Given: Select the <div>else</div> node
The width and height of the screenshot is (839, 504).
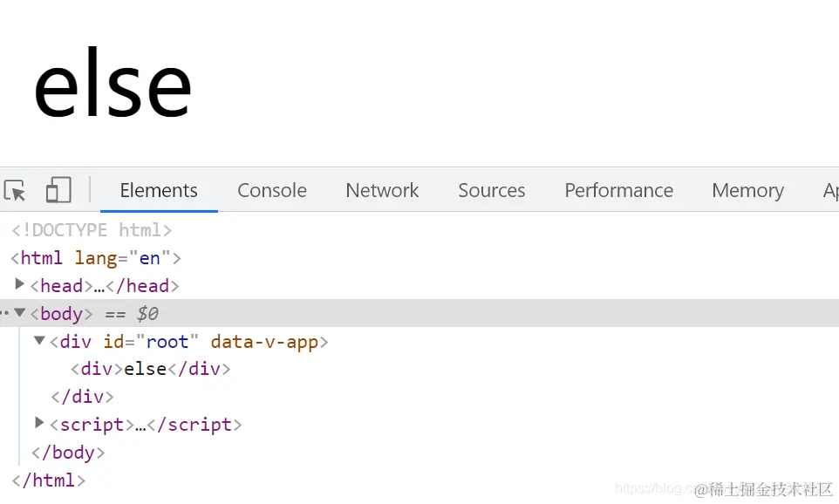Looking at the screenshot, I should point(150,369).
